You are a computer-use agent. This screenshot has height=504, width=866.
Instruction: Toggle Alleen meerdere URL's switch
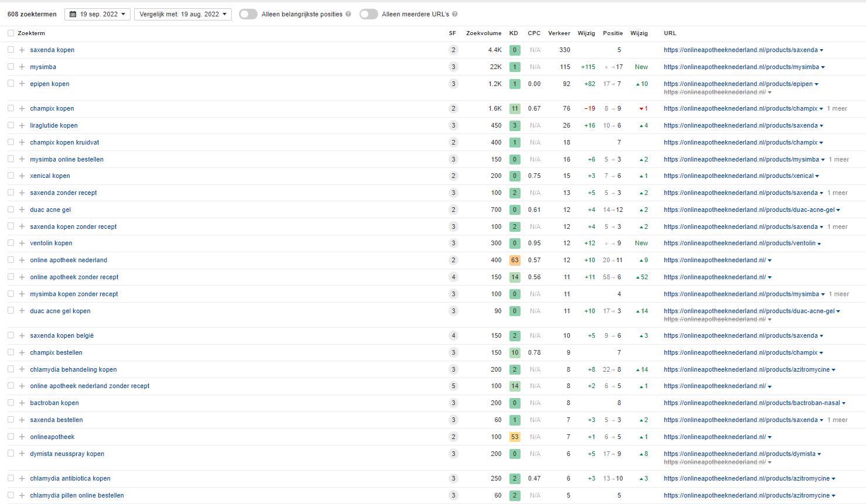[x=369, y=14]
